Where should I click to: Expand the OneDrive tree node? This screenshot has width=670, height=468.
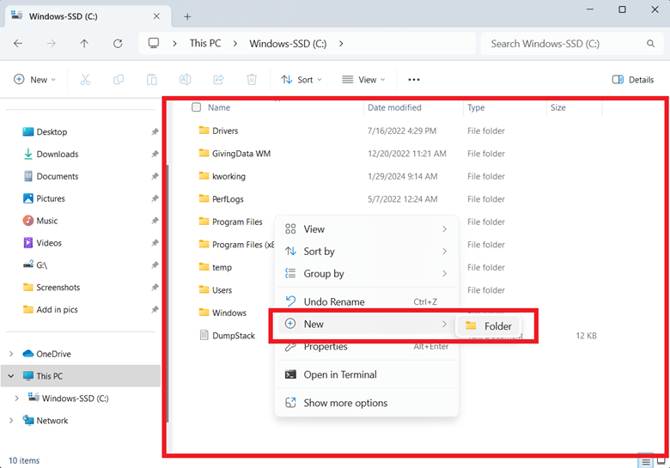click(x=11, y=354)
